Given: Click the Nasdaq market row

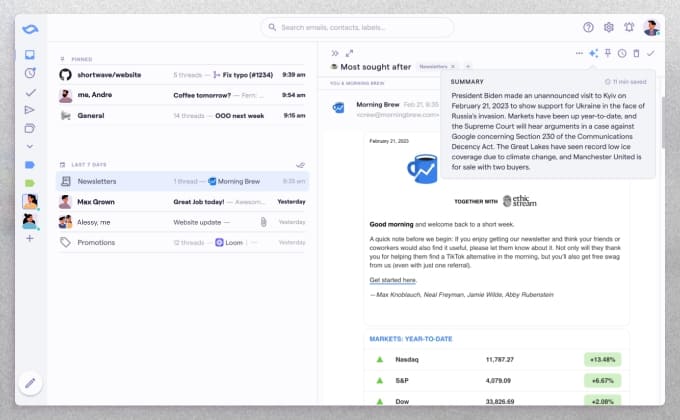Looking at the screenshot, I should pyautogui.click(x=497, y=360).
